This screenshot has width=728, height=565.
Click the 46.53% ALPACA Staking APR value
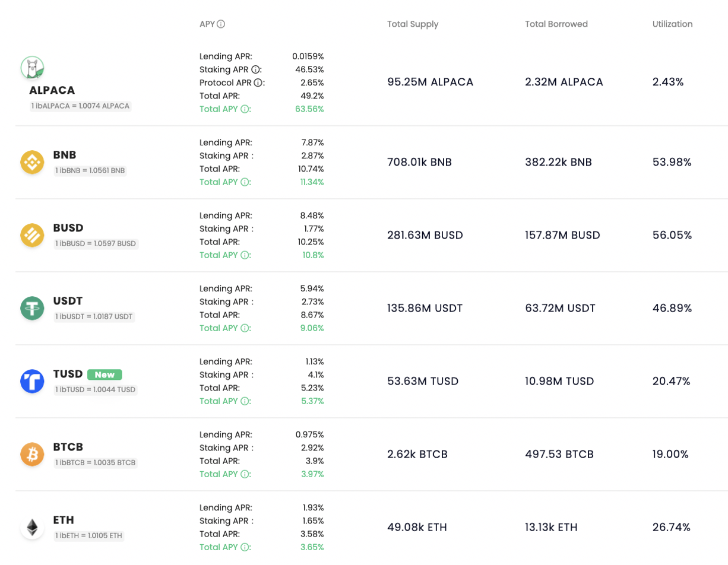click(309, 69)
